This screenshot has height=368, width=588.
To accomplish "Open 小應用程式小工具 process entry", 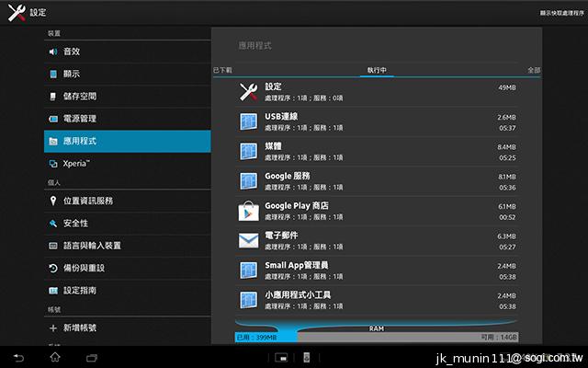I will [377, 300].
